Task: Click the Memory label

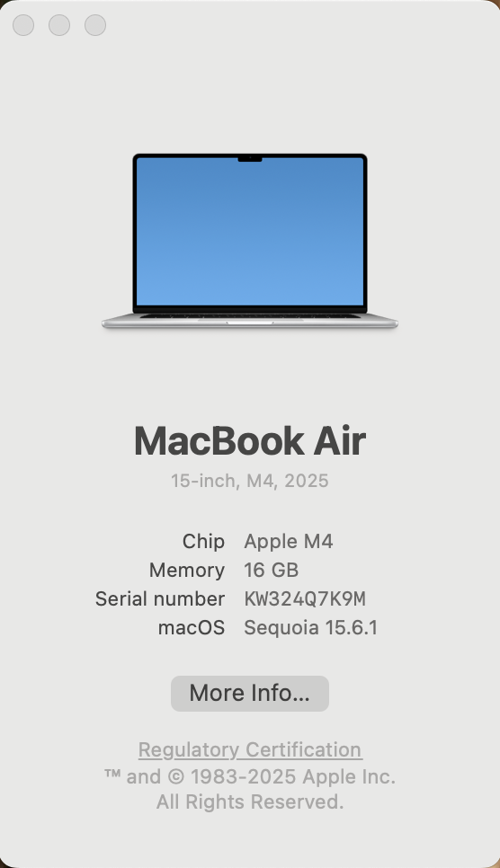Action: coord(187,571)
